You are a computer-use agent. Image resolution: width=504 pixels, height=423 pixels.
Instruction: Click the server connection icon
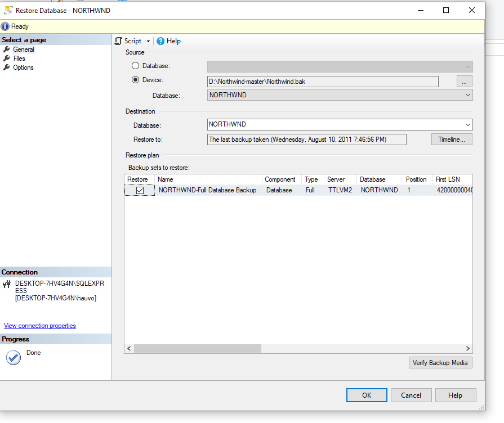pyautogui.click(x=7, y=285)
